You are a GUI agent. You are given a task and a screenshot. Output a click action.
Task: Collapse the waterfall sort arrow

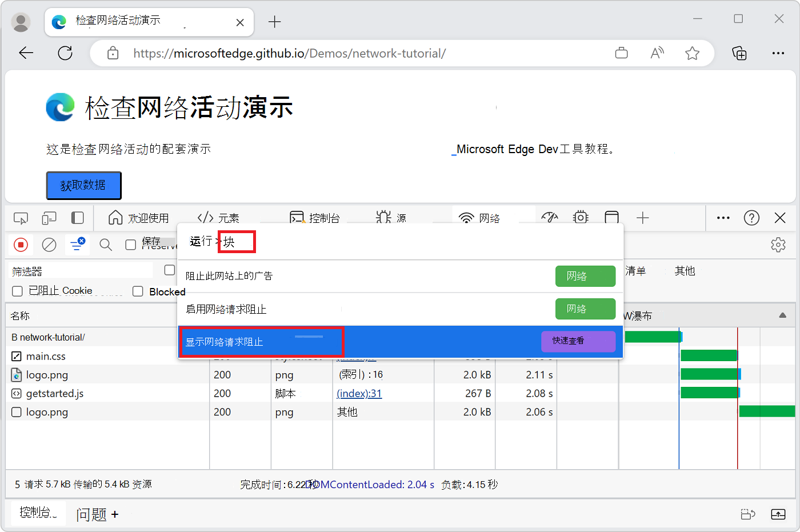click(782, 315)
